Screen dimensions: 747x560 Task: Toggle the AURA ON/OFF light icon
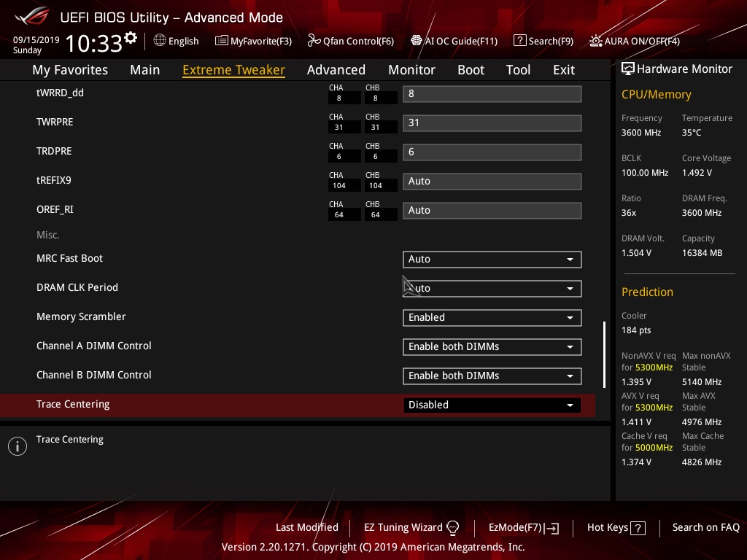595,41
